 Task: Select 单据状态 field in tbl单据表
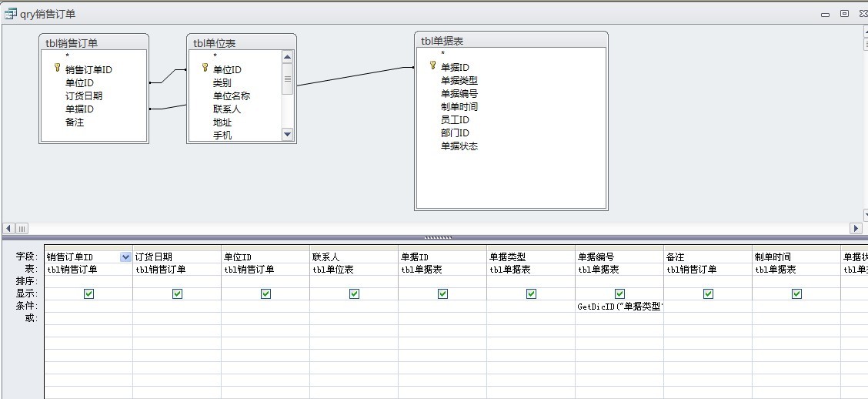pyautogui.click(x=459, y=146)
